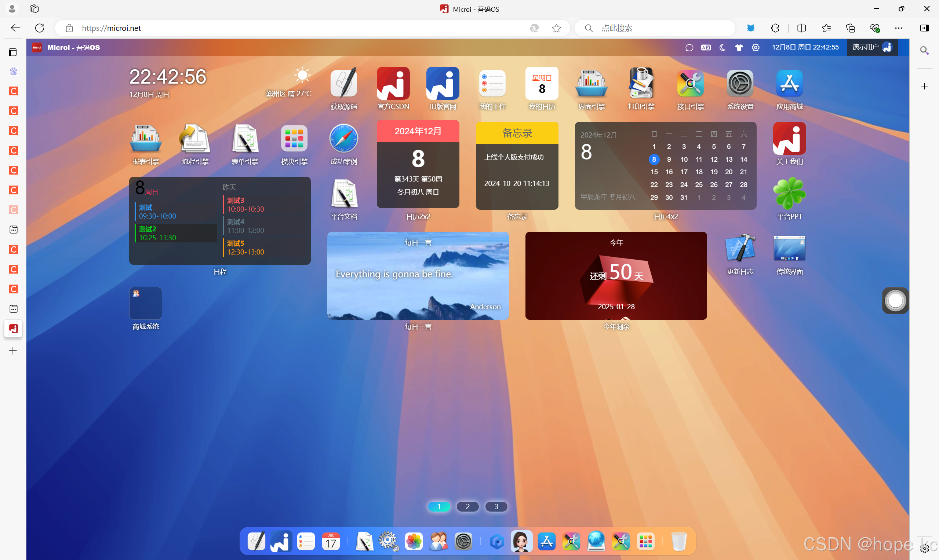The width and height of the screenshot is (939, 560).
Task: Switch to desktop page 2
Action: tap(467, 506)
